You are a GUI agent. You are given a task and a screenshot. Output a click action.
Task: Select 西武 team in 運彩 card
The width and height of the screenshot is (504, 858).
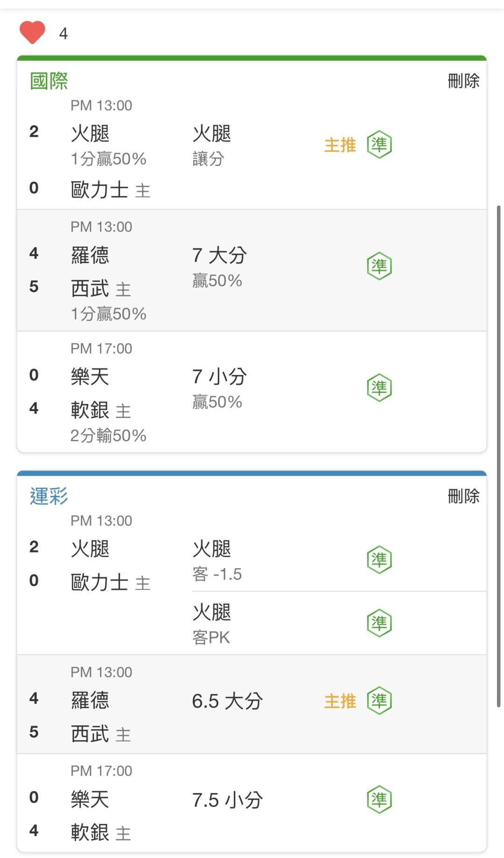tap(90, 733)
